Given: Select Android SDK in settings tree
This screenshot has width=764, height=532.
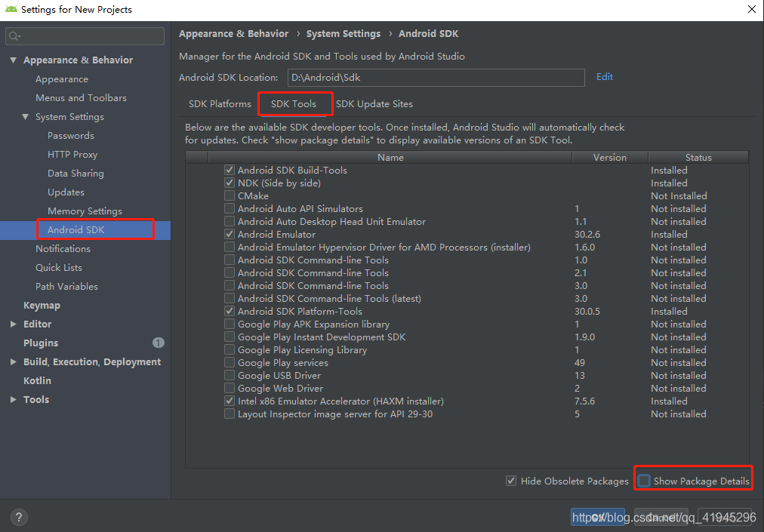Looking at the screenshot, I should coord(76,229).
